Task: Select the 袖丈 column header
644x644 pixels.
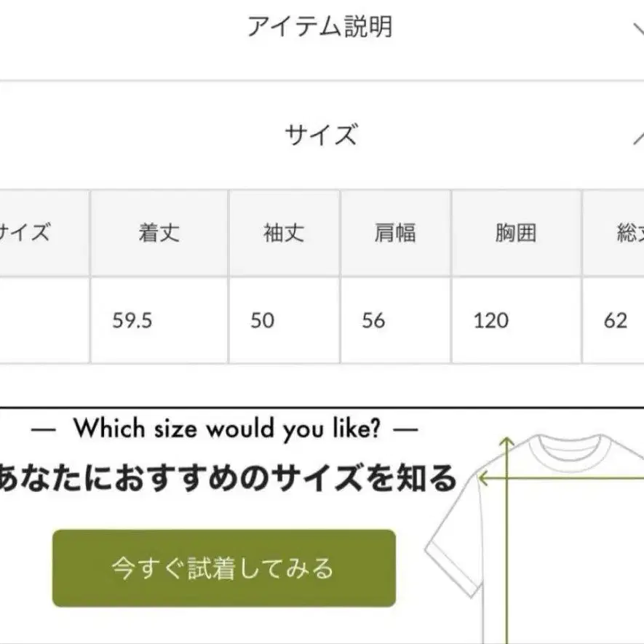Action: (284, 234)
